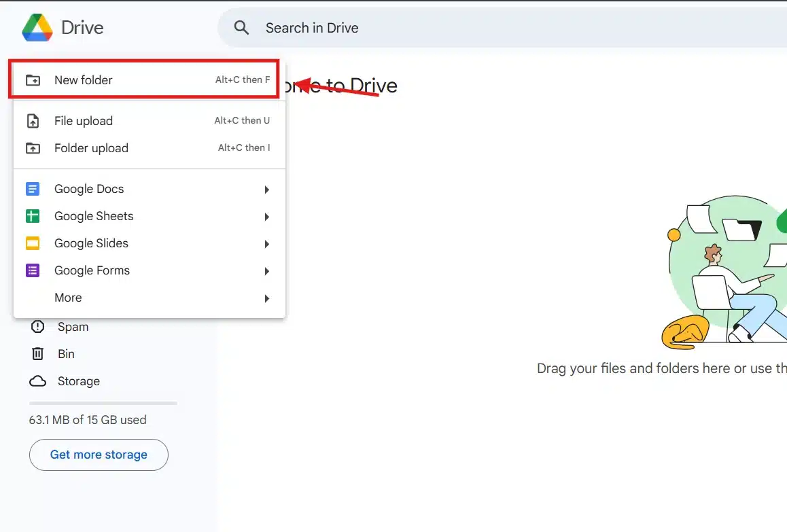Click the Google Docs icon in the menu
This screenshot has width=787, height=532.
click(x=33, y=189)
